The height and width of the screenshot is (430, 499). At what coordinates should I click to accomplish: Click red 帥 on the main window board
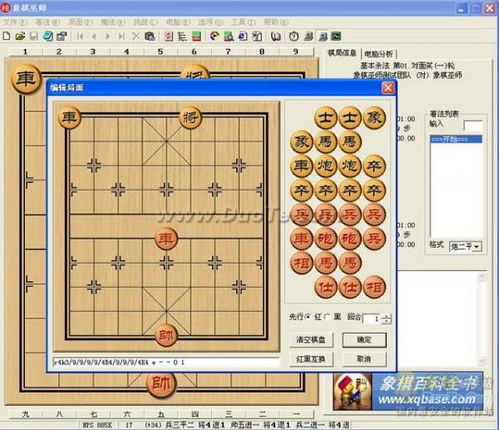pyautogui.click(x=161, y=383)
